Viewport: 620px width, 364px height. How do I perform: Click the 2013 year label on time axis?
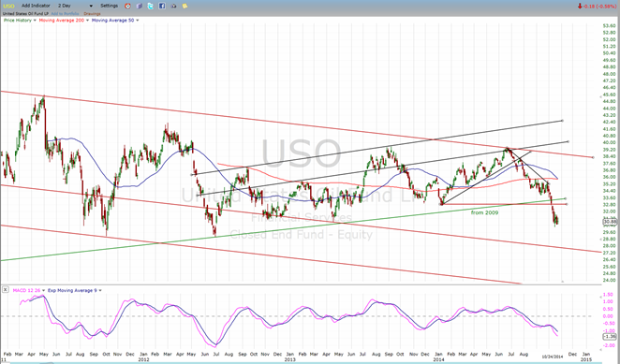[x=290, y=359]
